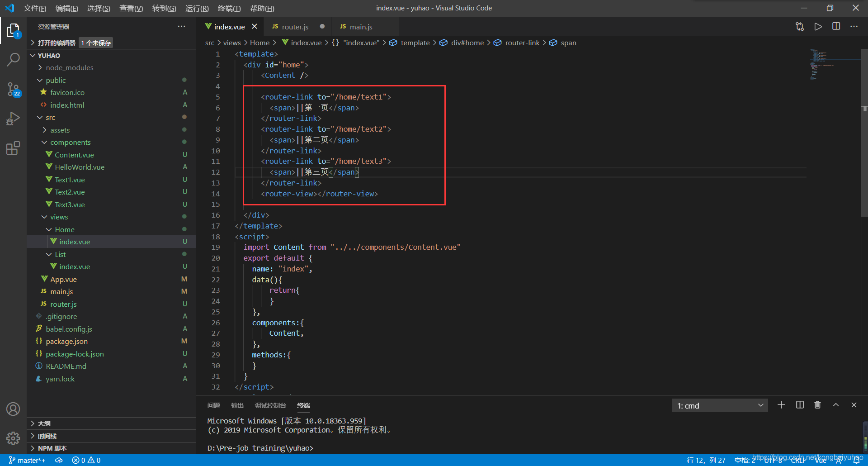
Task: Click the Open Changes compare icon
Action: [800, 26]
